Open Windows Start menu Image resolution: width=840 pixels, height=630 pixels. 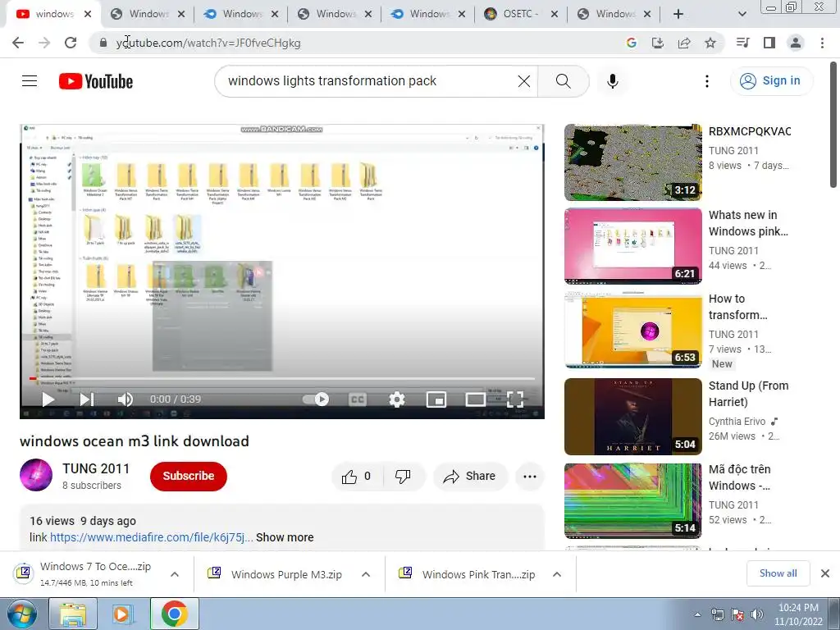coord(21,614)
